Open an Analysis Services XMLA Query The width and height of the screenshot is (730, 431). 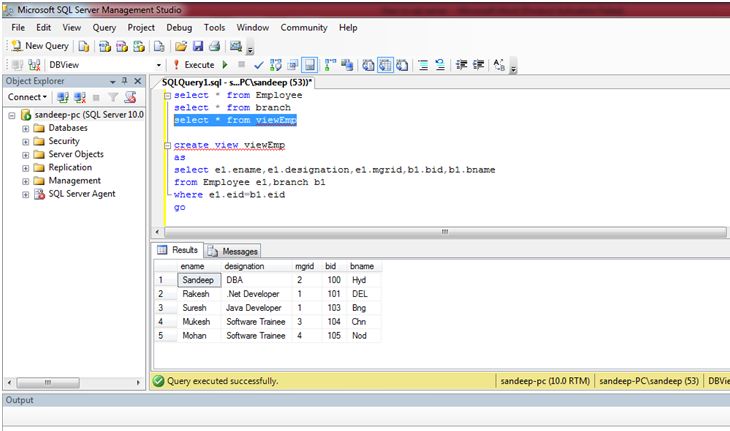coord(139,46)
